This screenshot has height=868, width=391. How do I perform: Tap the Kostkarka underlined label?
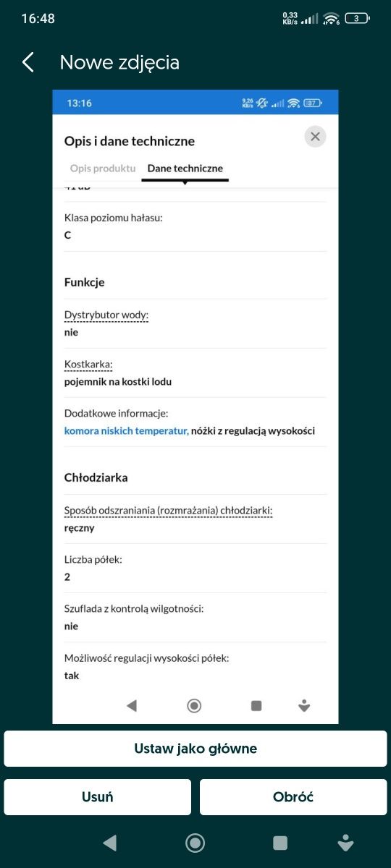point(89,364)
